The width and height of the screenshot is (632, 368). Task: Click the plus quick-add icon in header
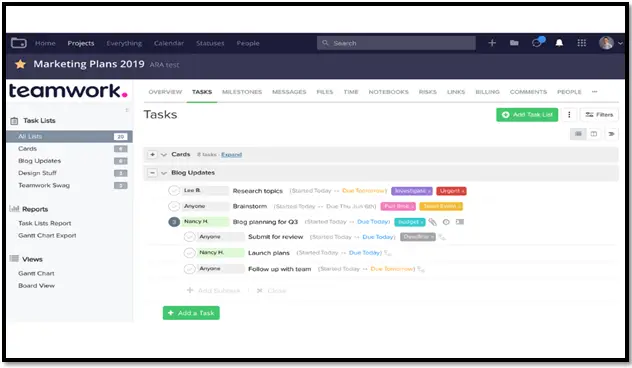[492, 43]
